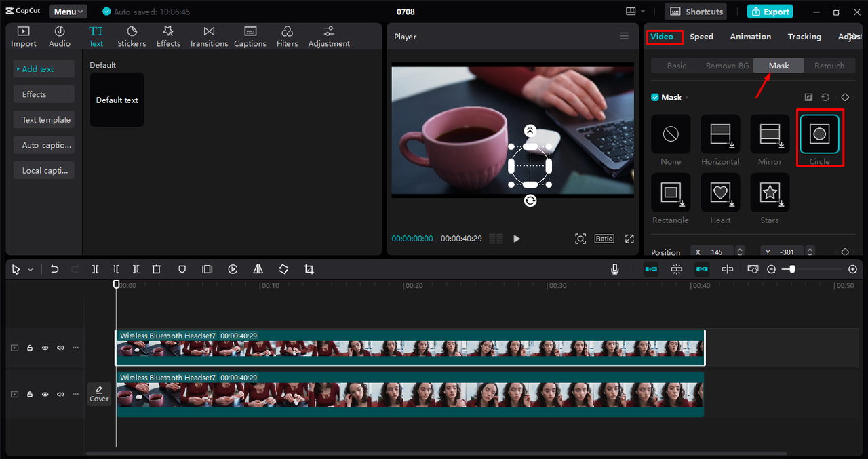Viewport: 868px width, 459px height.
Task: Open the Remove BG sub-tab
Action: (x=727, y=66)
